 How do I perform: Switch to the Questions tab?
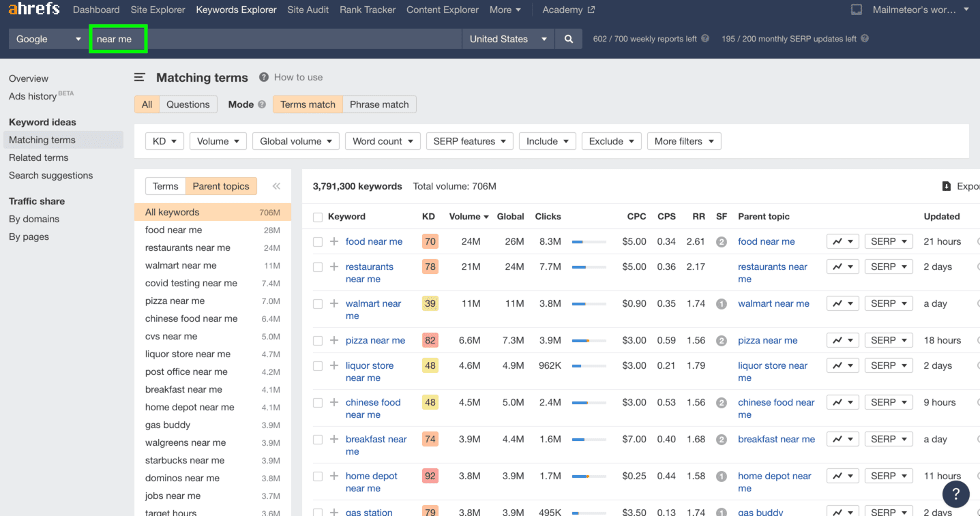click(x=188, y=104)
